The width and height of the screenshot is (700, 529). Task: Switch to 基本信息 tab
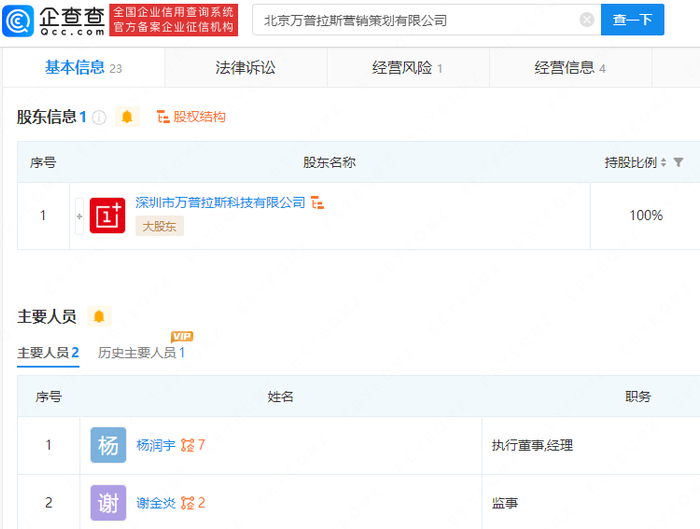pyautogui.click(x=83, y=67)
